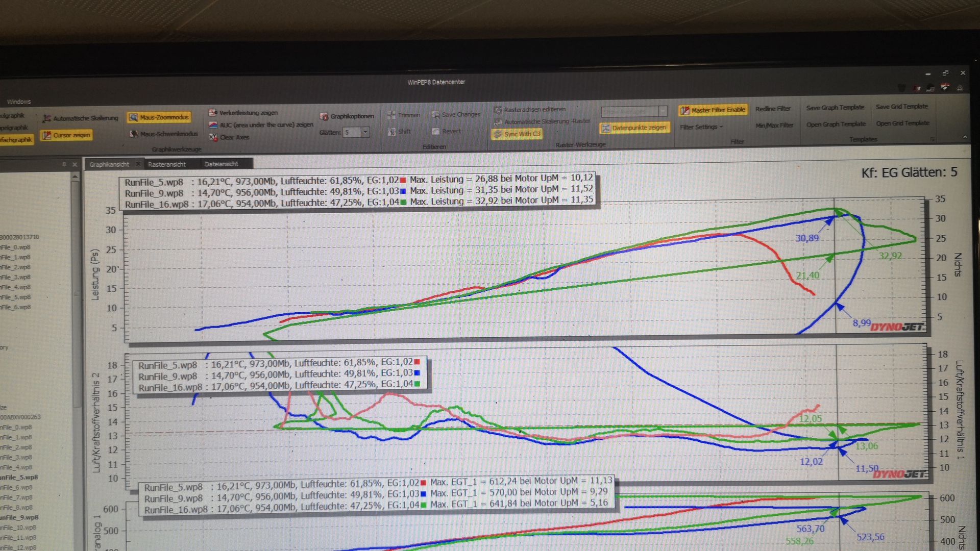
Task: Collapse the ribbon with chevron arrow
Action: [x=965, y=137]
